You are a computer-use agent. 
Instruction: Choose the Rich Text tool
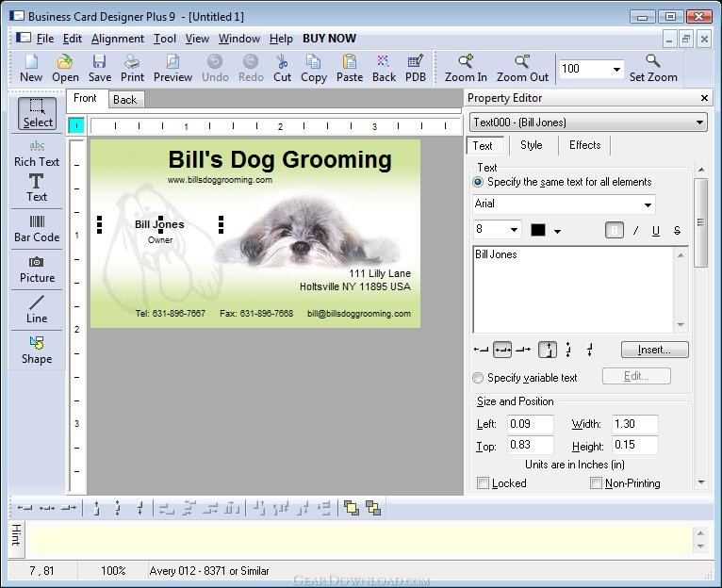tap(37, 154)
